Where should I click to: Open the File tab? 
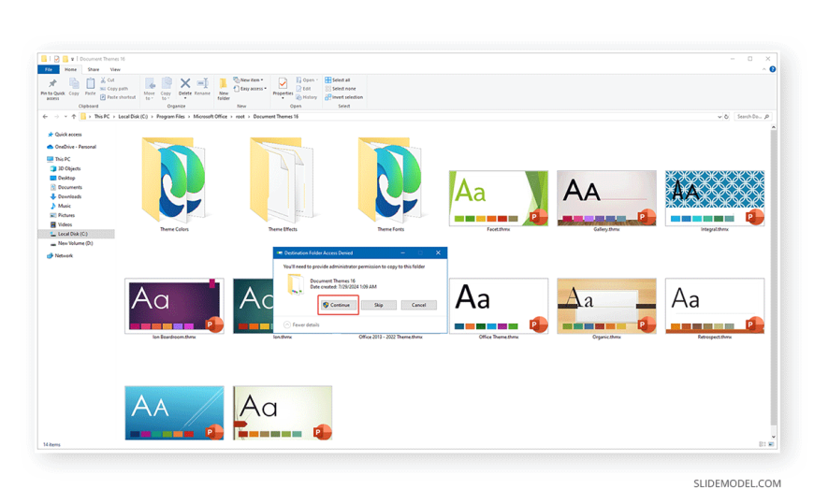coord(49,69)
